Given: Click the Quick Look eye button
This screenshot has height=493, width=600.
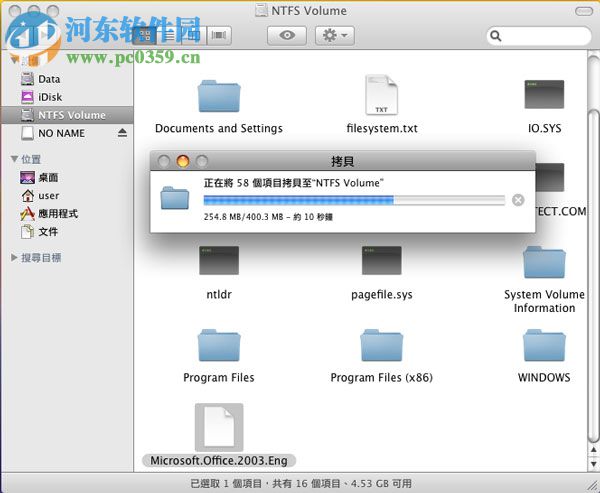Looking at the screenshot, I should pos(287,36).
